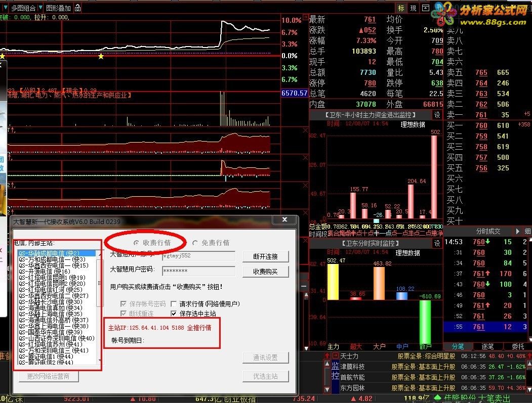Image resolution: width=532 pixels, height=403 pixels.
Task: Click the play arrow next to 分时成交
Action: pyautogui.click(x=517, y=231)
